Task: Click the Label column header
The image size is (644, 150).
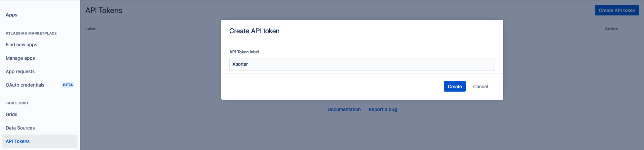Action: click(91, 29)
